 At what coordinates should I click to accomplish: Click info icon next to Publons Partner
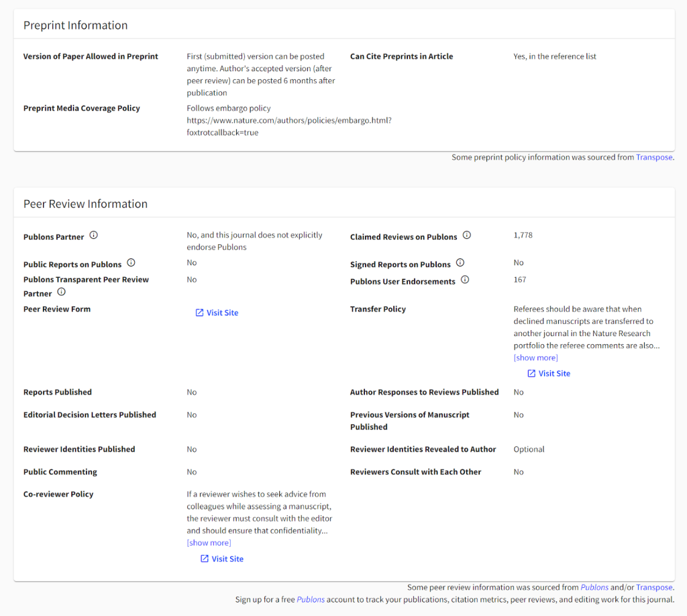pos(94,236)
